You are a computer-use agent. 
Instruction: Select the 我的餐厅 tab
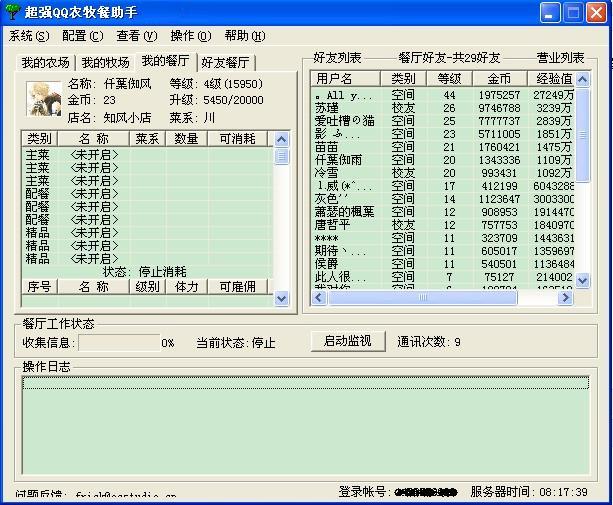166,61
